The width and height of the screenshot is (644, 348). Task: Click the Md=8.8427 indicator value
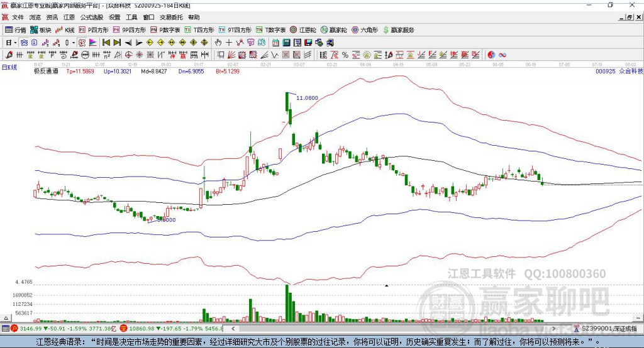point(154,72)
